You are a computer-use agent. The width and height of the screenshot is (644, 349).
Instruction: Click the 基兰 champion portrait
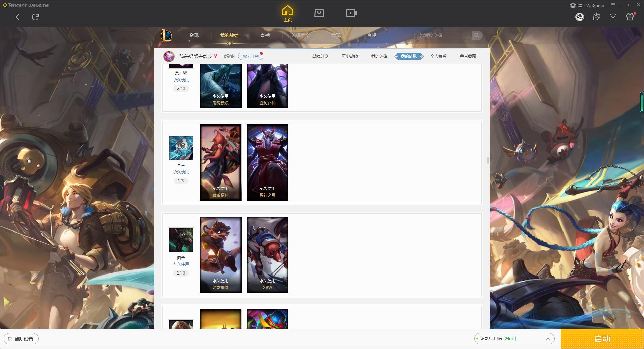[181, 148]
